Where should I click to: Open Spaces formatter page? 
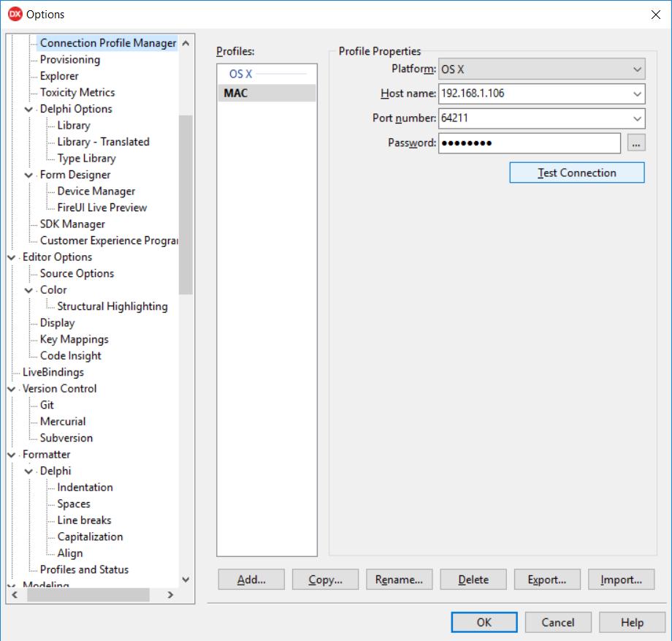coord(74,504)
